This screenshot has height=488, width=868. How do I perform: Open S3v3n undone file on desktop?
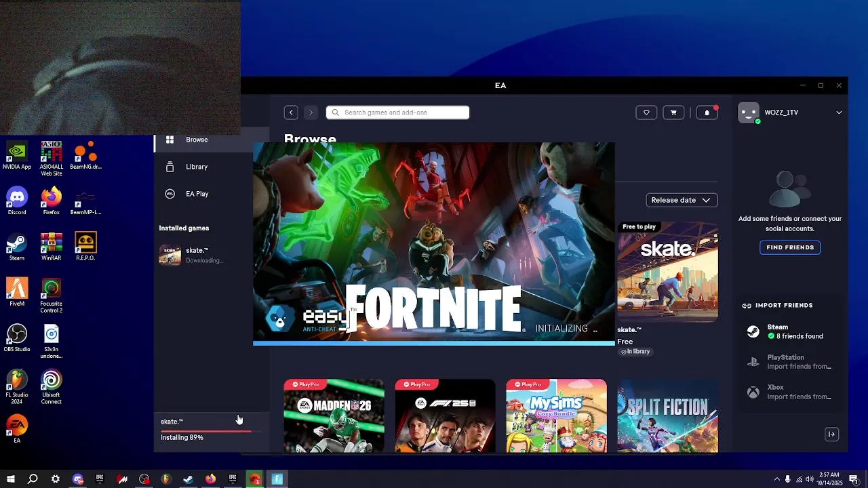point(51,341)
